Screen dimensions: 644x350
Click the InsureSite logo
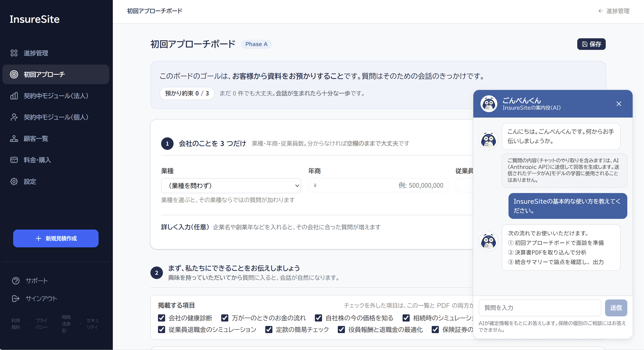(x=34, y=19)
